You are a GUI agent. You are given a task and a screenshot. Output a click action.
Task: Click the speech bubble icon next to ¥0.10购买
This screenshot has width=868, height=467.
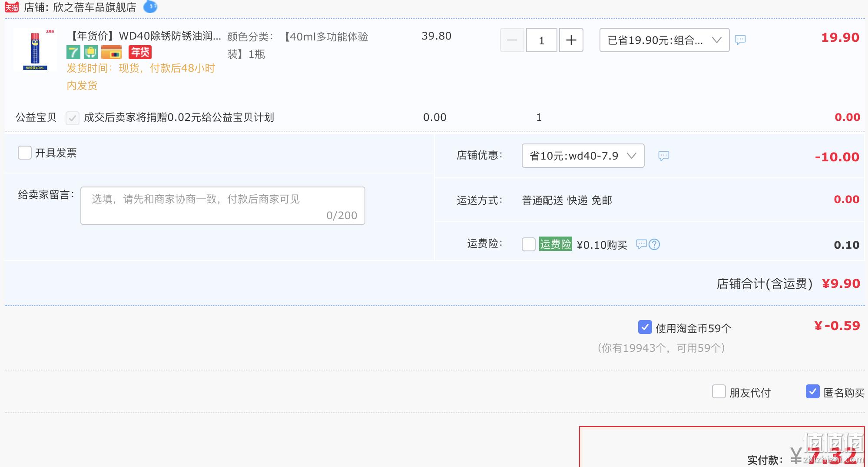641,244
